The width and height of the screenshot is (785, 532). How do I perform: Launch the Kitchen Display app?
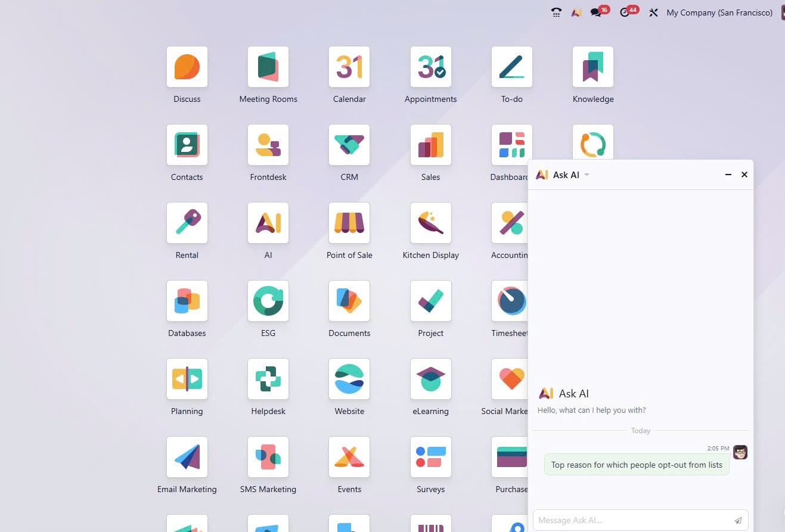pyautogui.click(x=430, y=223)
